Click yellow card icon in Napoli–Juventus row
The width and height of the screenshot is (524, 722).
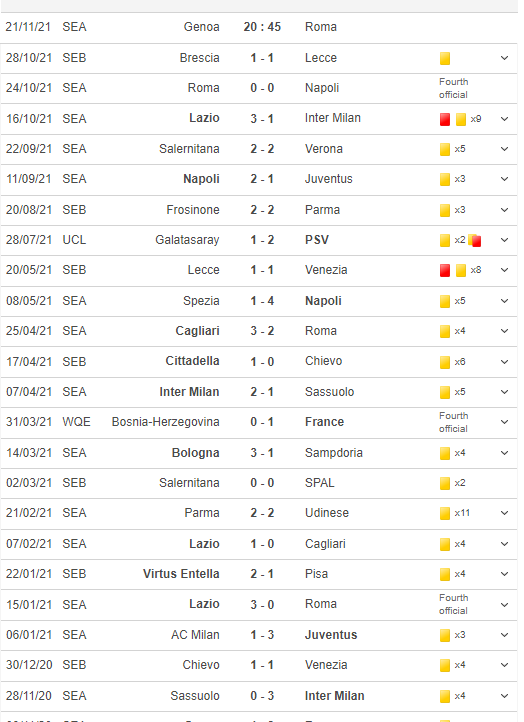pos(445,179)
